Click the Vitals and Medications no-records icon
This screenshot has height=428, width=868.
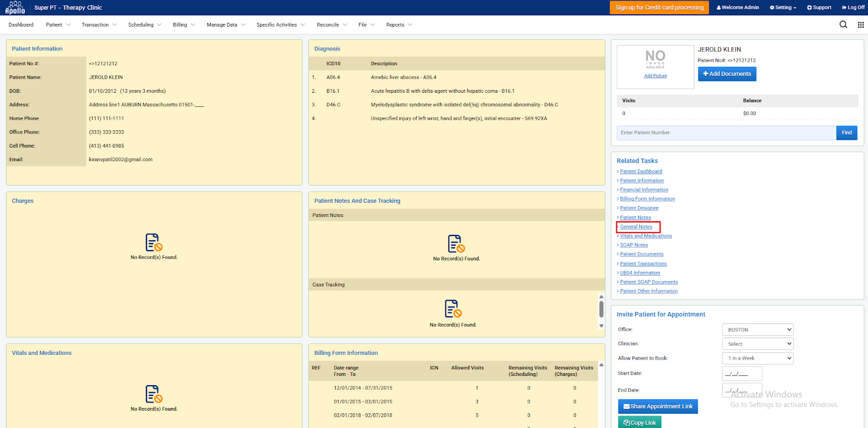(154, 394)
